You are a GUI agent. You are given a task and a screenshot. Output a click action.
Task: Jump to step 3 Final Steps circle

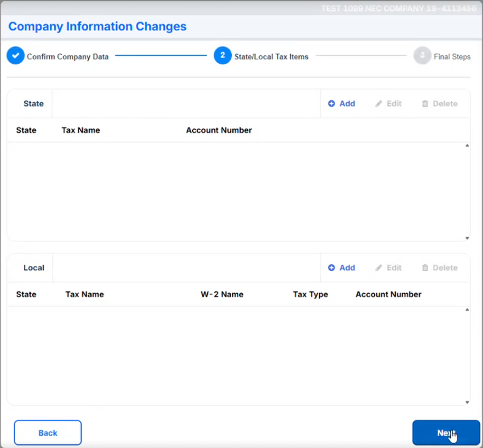tap(422, 56)
